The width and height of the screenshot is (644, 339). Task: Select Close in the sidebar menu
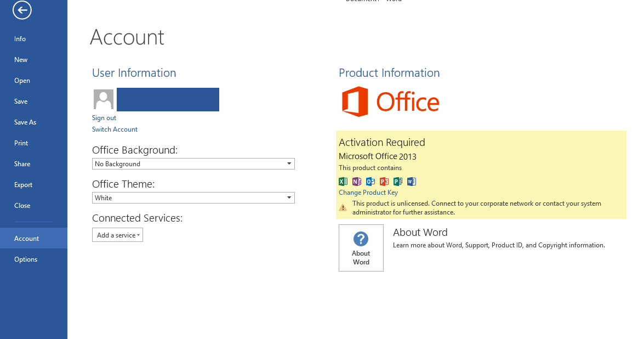pos(33,206)
